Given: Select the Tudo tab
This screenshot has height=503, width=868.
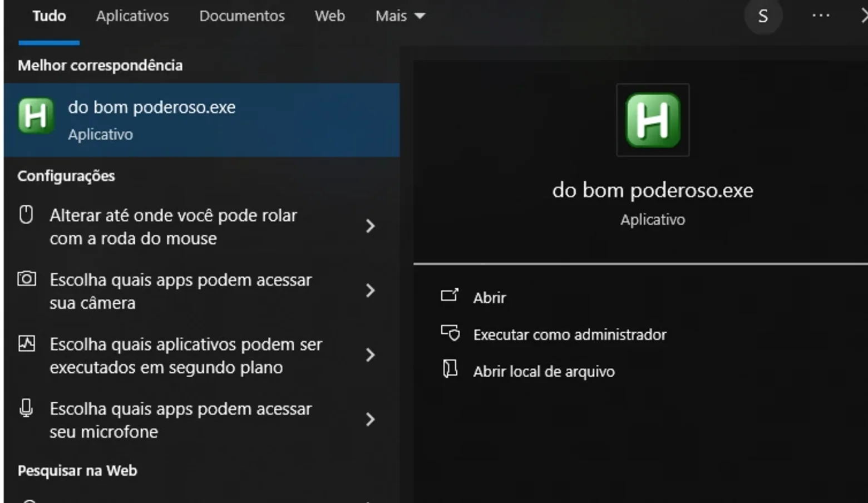Looking at the screenshot, I should [49, 16].
